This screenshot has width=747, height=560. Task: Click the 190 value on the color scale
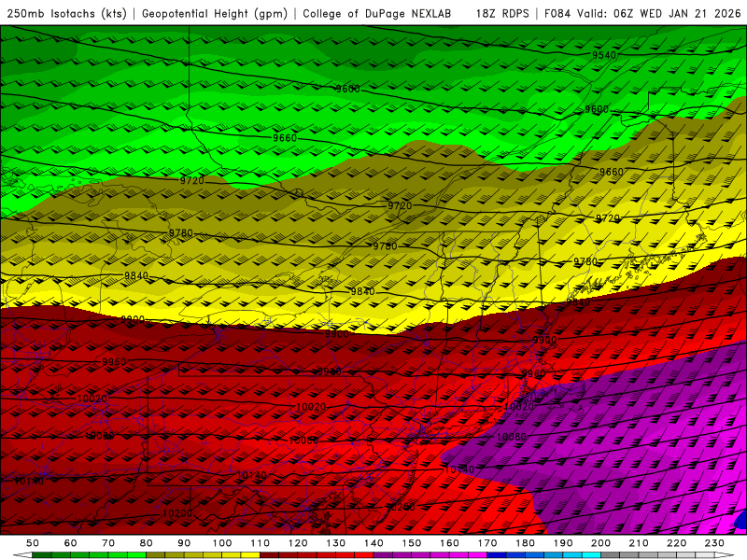[x=563, y=543]
